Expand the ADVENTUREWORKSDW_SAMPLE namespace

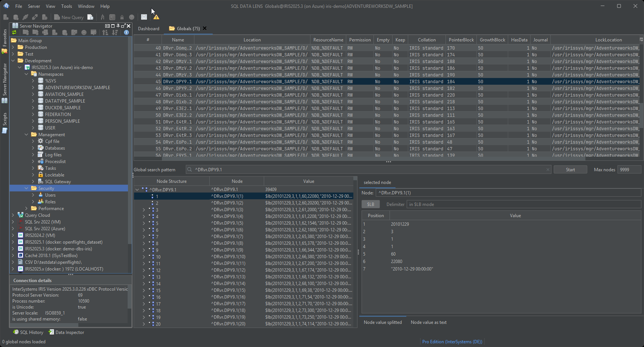click(x=33, y=88)
